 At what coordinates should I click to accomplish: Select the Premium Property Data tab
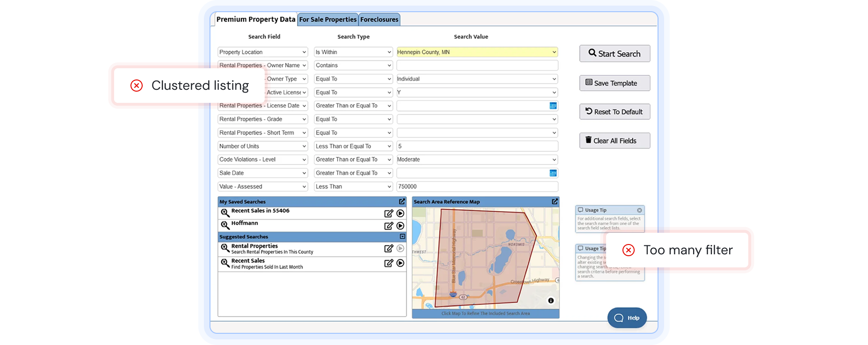256,19
